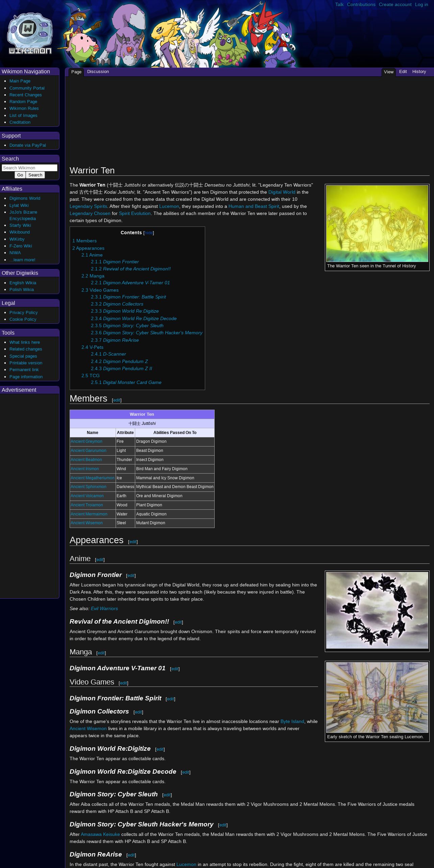Open Byte Island link
This screenshot has width=434, height=868.
point(292,722)
